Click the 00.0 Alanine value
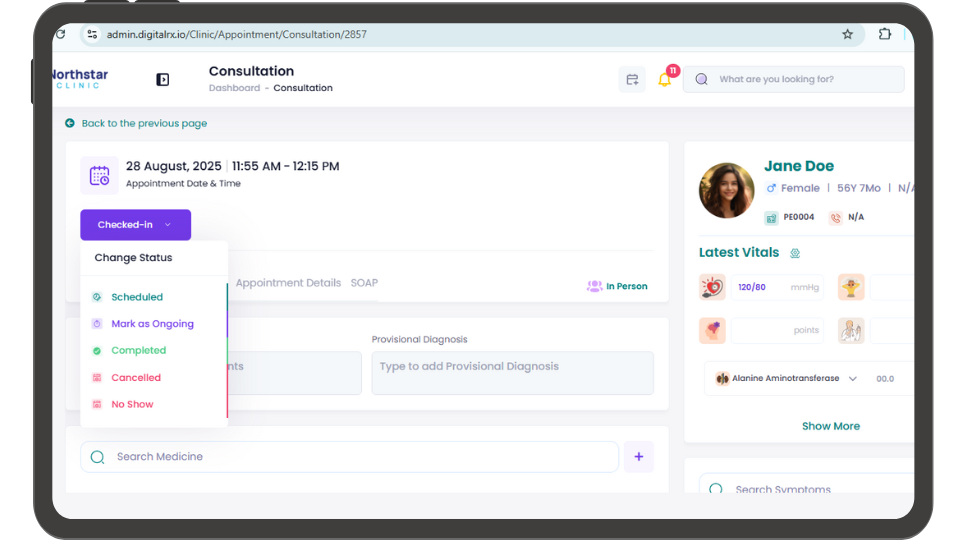 [x=885, y=379]
